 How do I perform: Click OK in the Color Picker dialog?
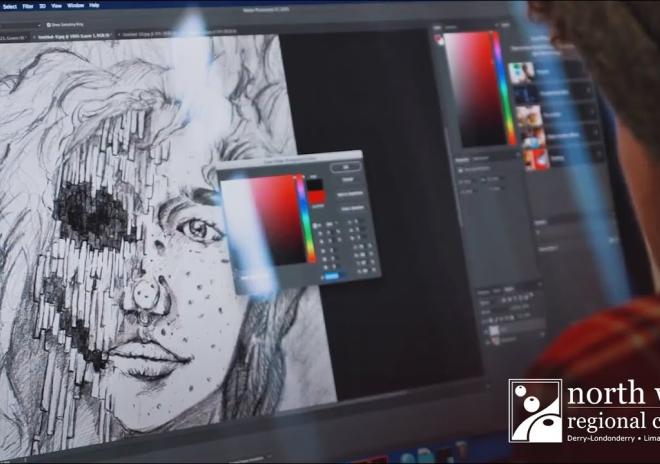[x=346, y=167]
